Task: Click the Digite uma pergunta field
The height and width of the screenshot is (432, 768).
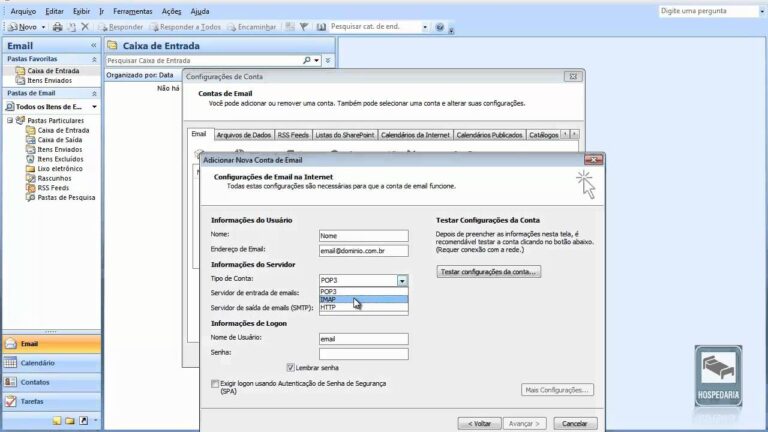Action: point(708,11)
